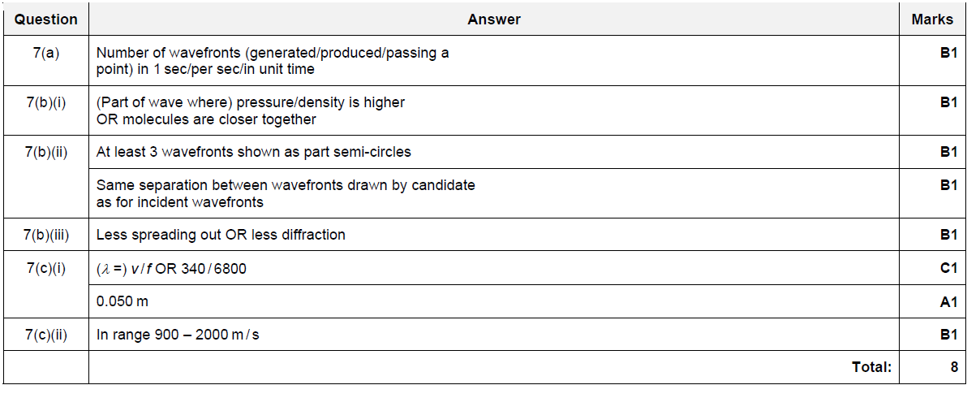Click the 0.050 m answer

(x=122, y=301)
